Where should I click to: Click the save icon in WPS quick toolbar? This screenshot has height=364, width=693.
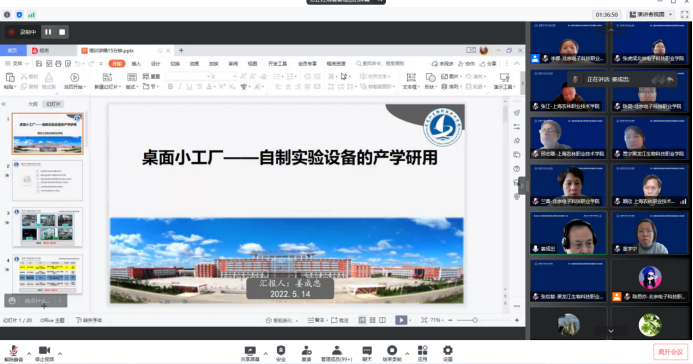click(39, 64)
